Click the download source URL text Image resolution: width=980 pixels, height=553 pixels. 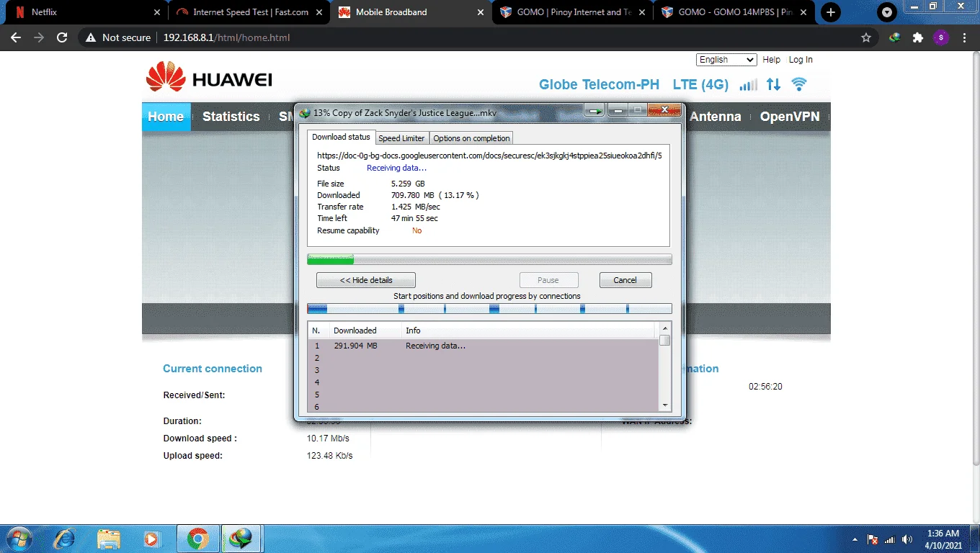[x=489, y=156]
